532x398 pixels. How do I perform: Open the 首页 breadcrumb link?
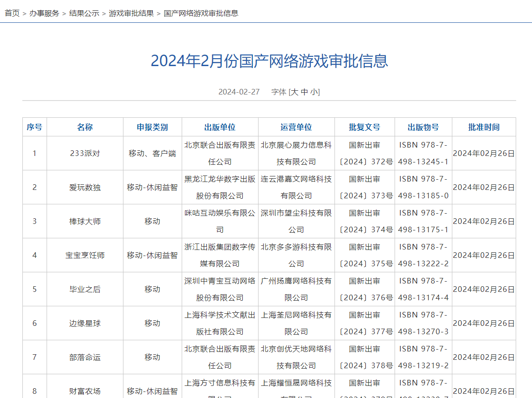[x=12, y=13]
